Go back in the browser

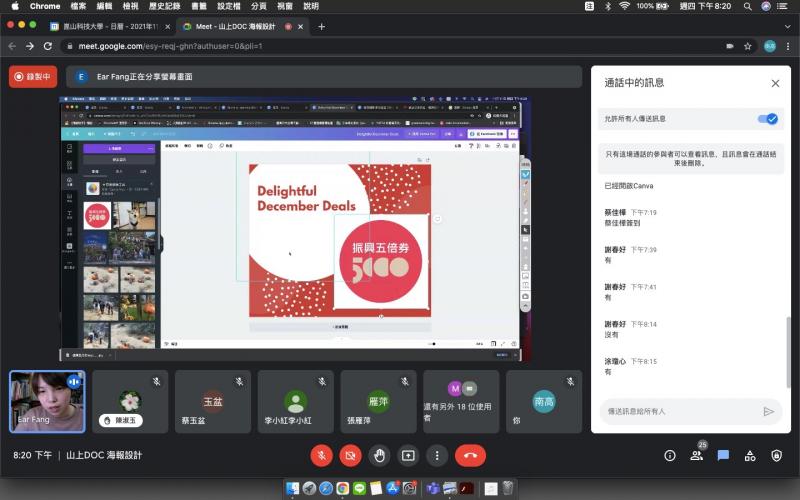pyautogui.click(x=12, y=46)
